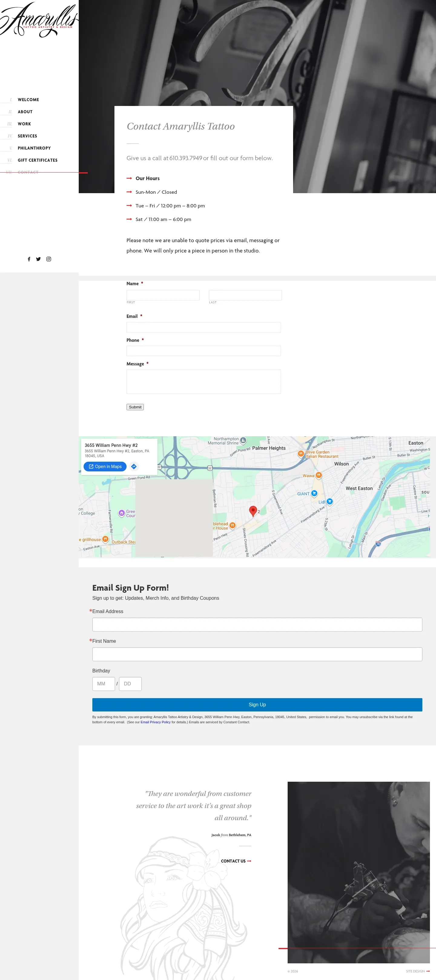This screenshot has width=436, height=980.
Task: Select the Contact menu item
Action: tap(28, 172)
